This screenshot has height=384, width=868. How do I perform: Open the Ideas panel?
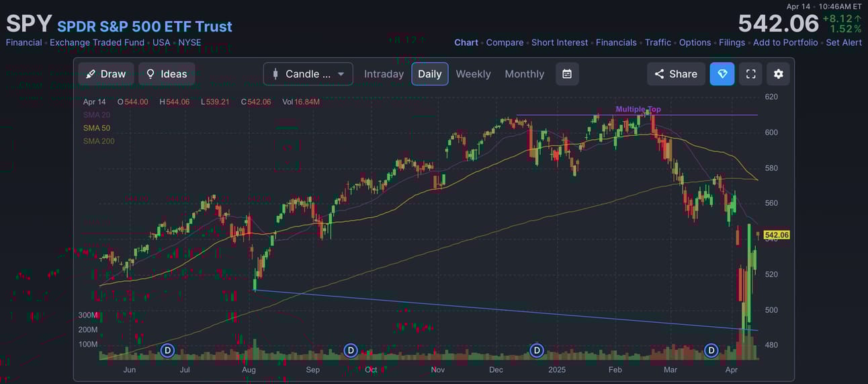click(x=167, y=74)
